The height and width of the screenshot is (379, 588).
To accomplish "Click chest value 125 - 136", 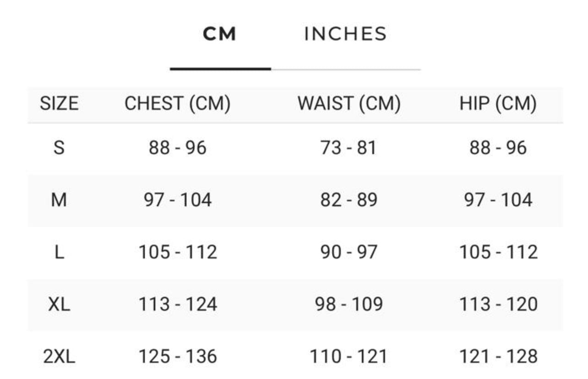I will coord(178,357).
